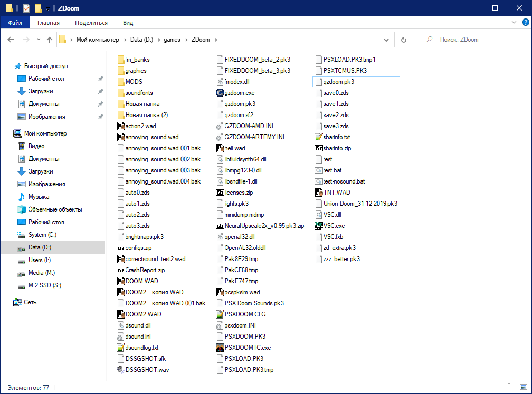The image size is (532, 394).
Task: Navigate to Мой компьютер in the breadcrumb
Action: (98, 40)
